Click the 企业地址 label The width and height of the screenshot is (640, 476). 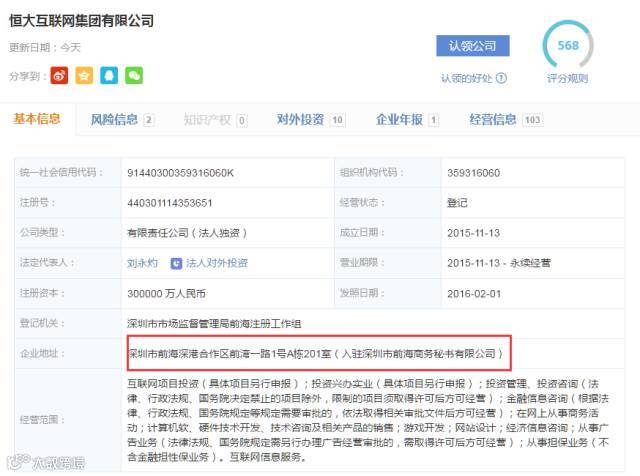click(x=42, y=353)
